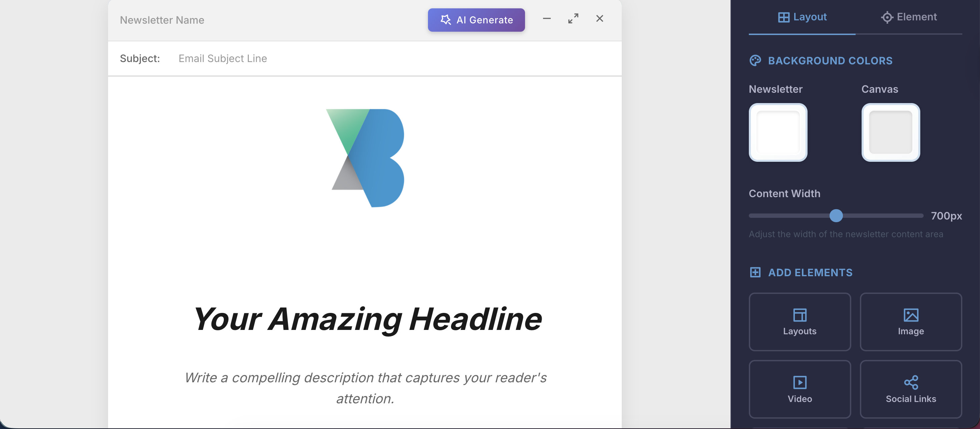Change the Canvas background color
This screenshot has width=980, height=429.
pos(891,133)
